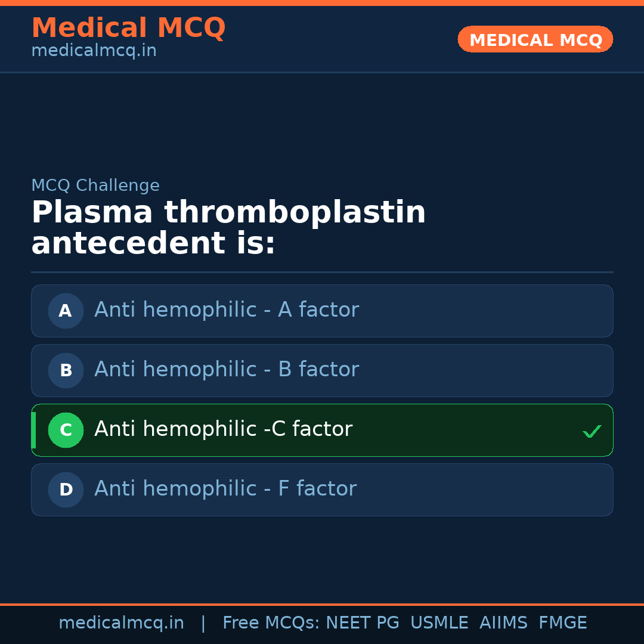This screenshot has width=644, height=644.
Task: Click the Free MCQs footer text
Action: [x=271, y=623]
